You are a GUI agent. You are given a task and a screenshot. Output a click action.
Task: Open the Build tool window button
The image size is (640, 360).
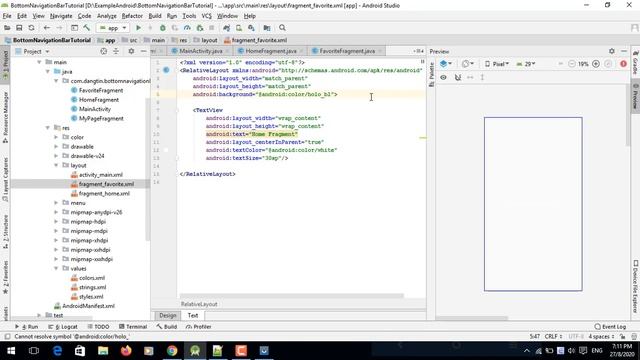click(167, 327)
